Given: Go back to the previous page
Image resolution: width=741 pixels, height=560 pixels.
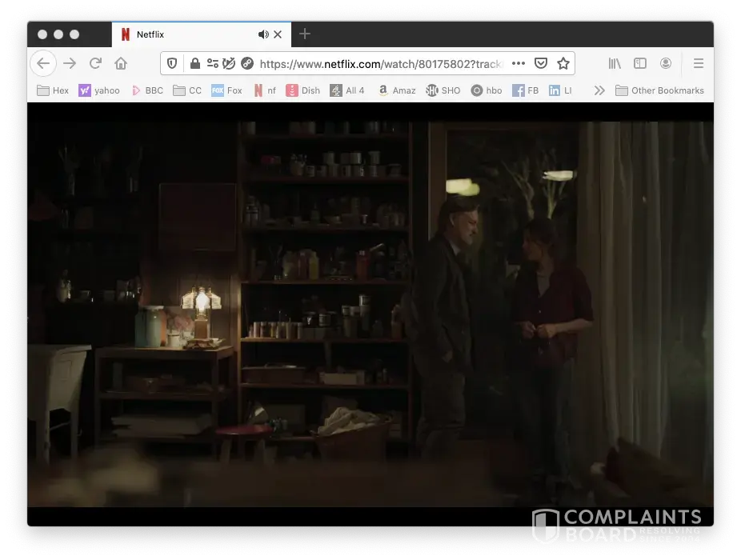Looking at the screenshot, I should click(x=43, y=63).
